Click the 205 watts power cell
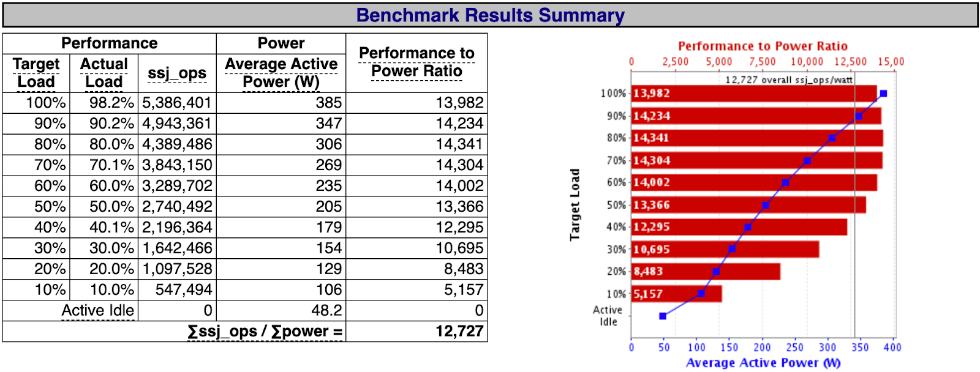This screenshot has height=372, width=980. [x=281, y=207]
